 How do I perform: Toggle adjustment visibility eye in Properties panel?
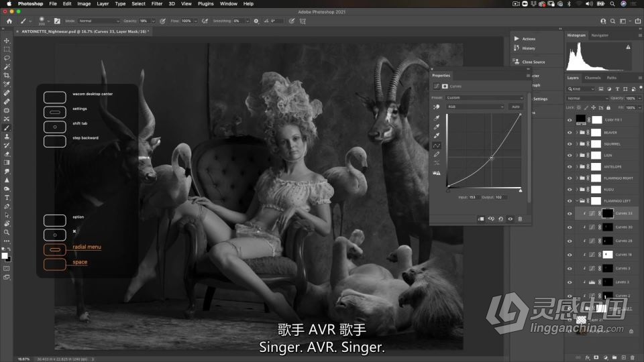(x=510, y=219)
